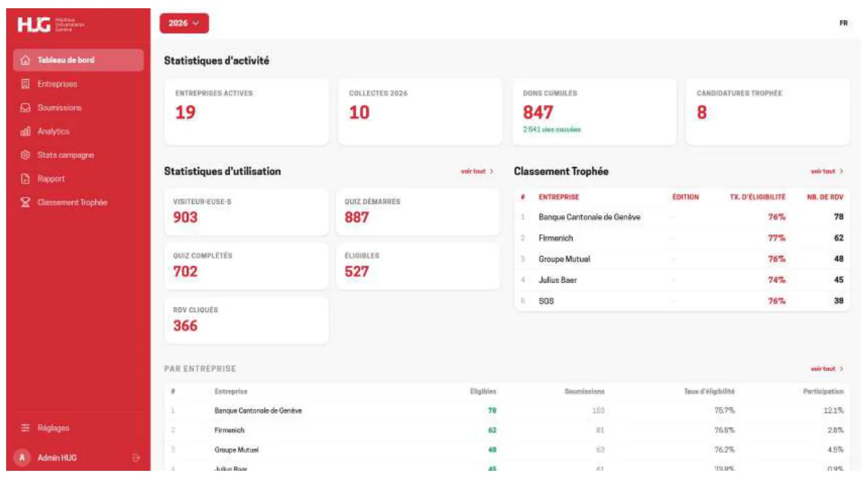Viewport: 868px width, 477px height.
Task: Click Banque Cantonale de Genève in Par entreprise
Action: 258,411
